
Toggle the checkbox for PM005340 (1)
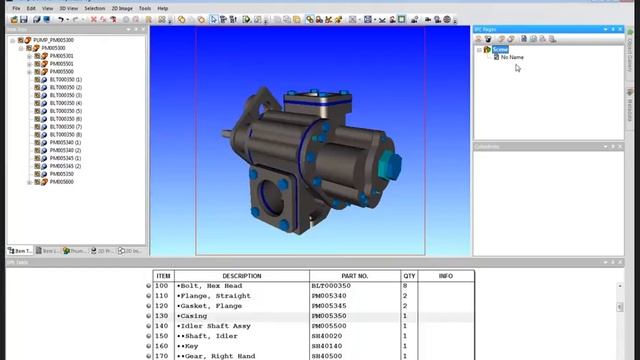(x=37, y=142)
